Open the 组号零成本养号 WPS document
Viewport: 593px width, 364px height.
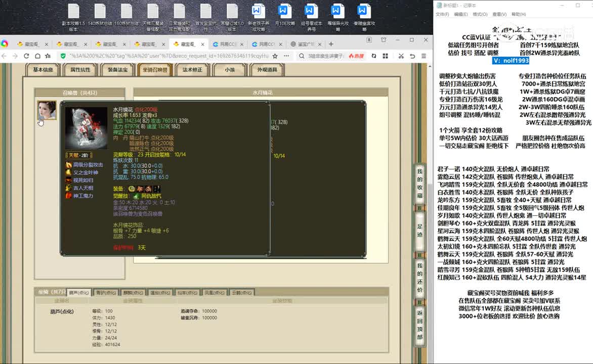click(311, 17)
